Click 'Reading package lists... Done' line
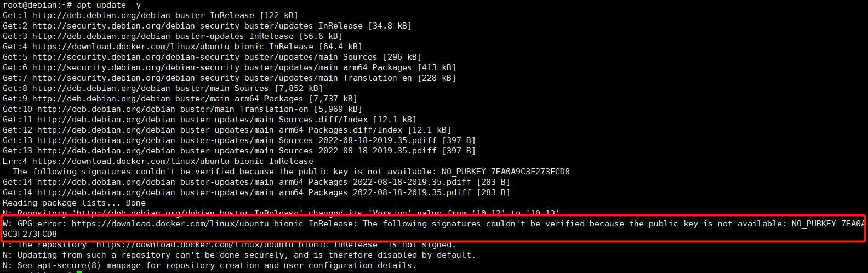The image size is (868, 273). point(74,203)
